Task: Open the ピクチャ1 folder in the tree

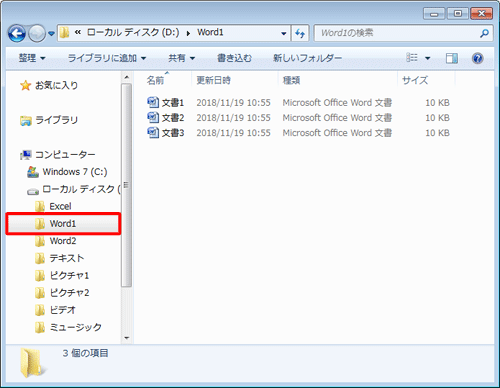Action: [69, 275]
